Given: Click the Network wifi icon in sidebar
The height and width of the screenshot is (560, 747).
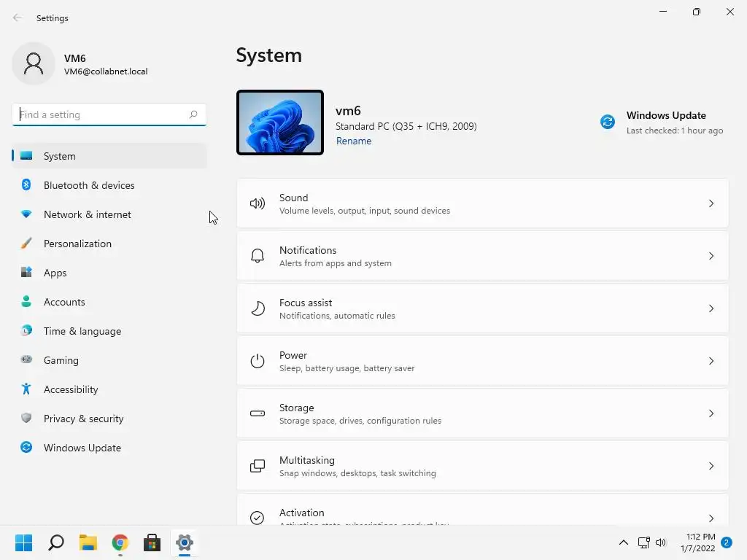Looking at the screenshot, I should (26, 214).
